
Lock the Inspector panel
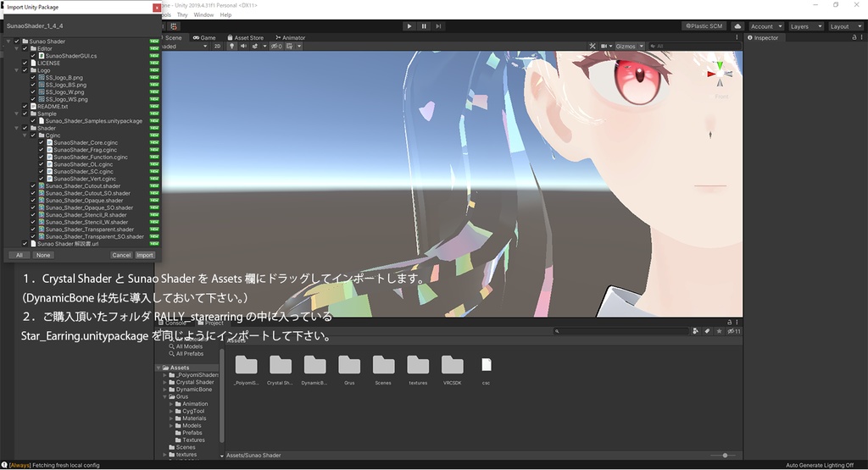[x=854, y=37]
